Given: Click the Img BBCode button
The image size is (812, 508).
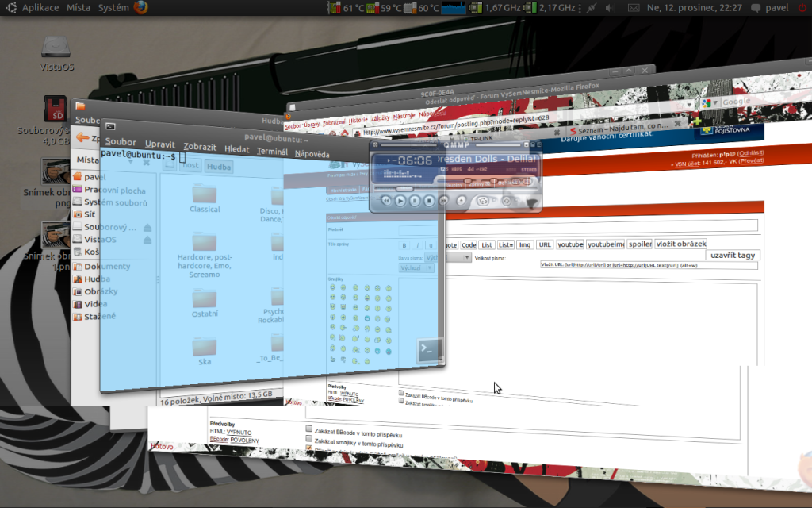Looking at the screenshot, I should coord(525,244).
